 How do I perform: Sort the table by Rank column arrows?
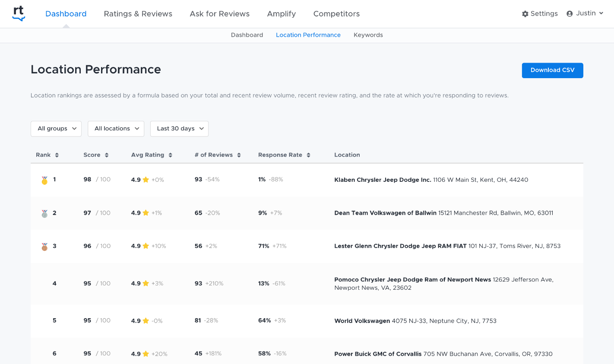coord(57,155)
